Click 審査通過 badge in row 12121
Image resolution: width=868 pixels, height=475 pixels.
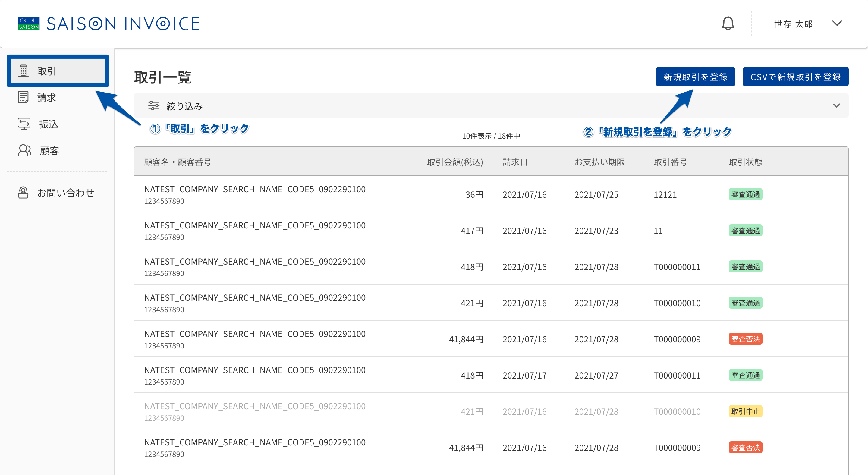coord(745,194)
